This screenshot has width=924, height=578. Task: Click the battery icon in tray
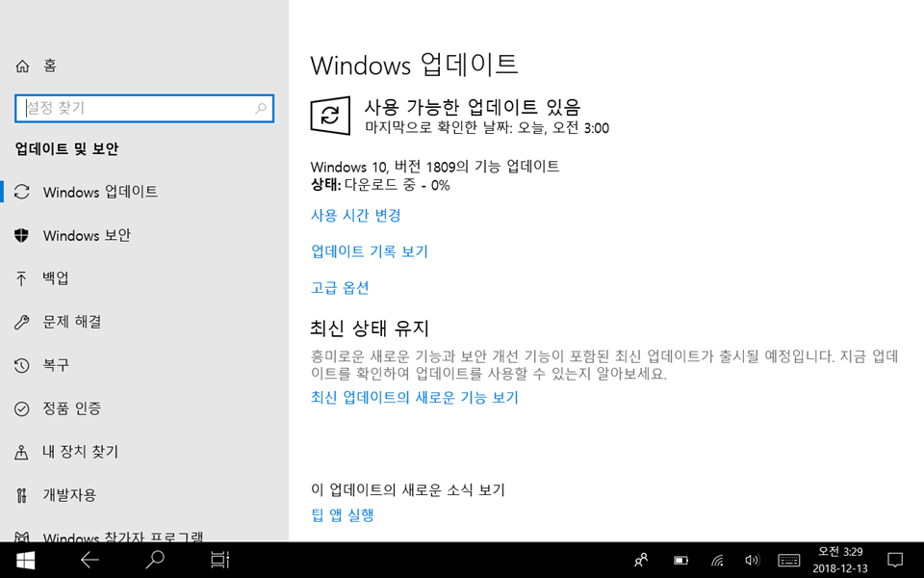tap(680, 561)
